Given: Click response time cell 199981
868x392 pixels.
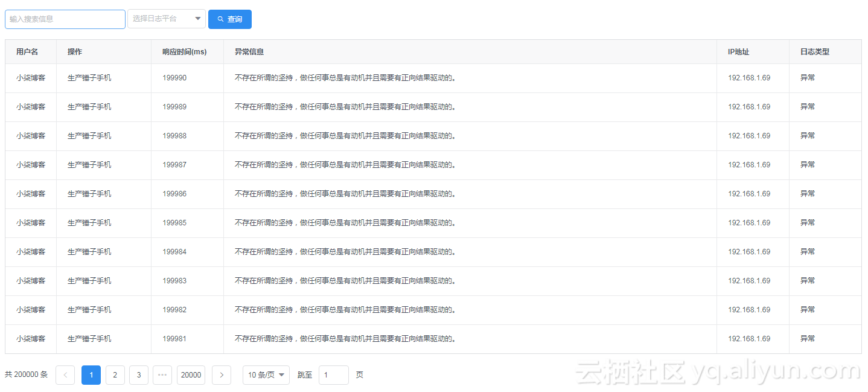Looking at the screenshot, I should tap(174, 339).
